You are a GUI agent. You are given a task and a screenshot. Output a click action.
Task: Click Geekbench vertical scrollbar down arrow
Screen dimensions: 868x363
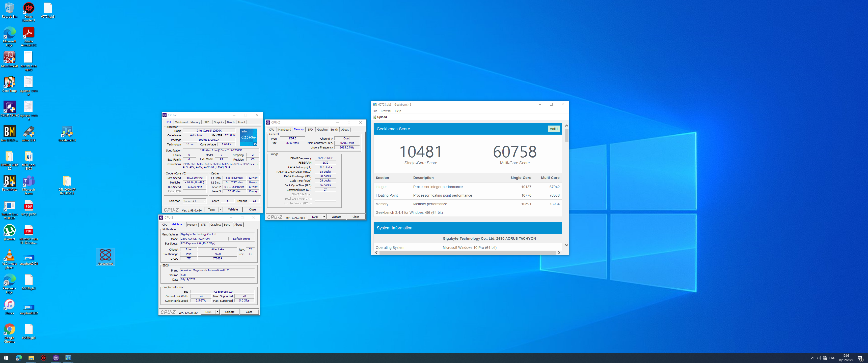point(566,245)
